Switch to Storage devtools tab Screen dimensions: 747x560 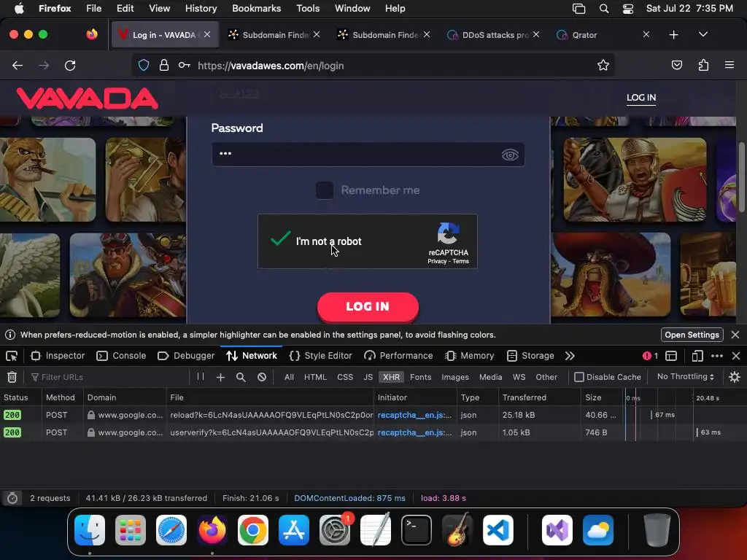click(530, 356)
